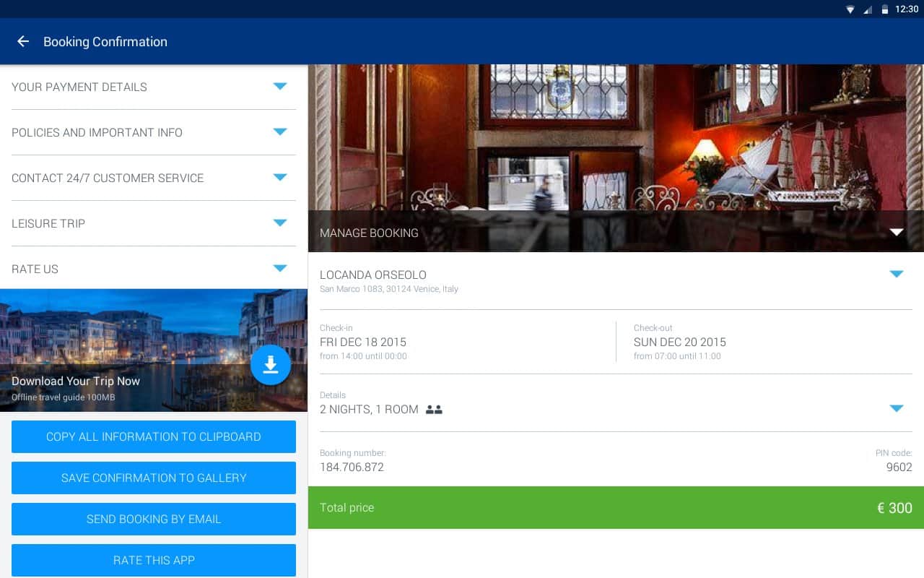Expand the Leisure Trip section
This screenshot has width=924, height=578.
click(x=280, y=223)
